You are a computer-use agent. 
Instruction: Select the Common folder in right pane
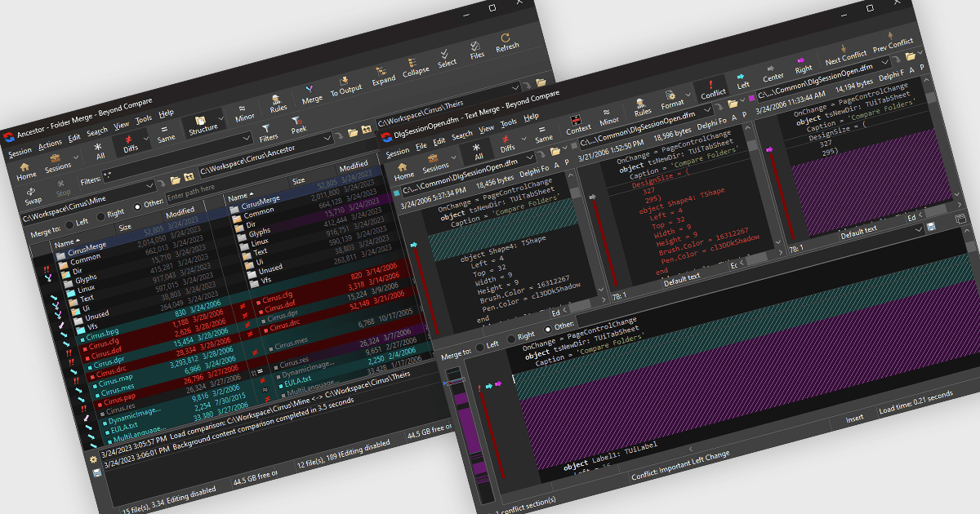259,211
